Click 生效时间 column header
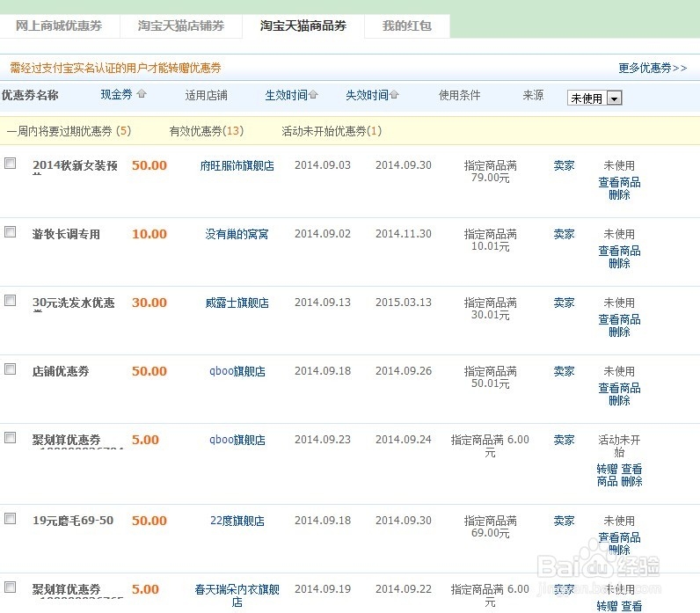The height and width of the screenshot is (613, 700). click(x=286, y=95)
